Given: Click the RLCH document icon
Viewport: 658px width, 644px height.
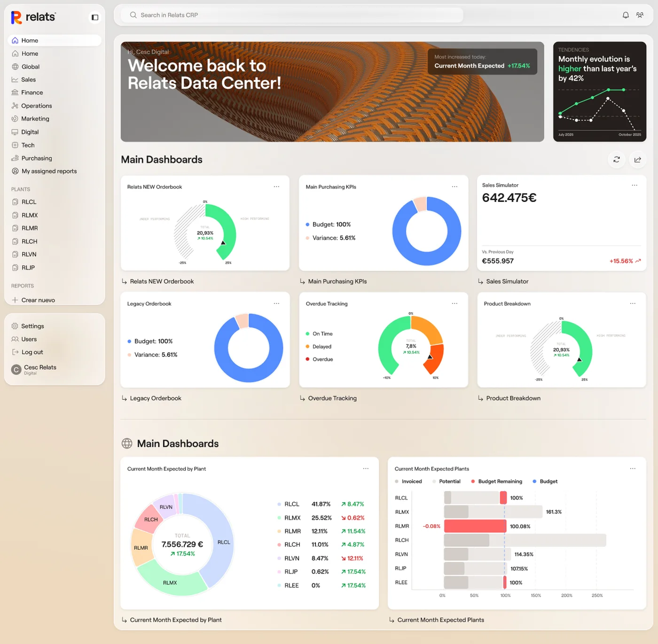Looking at the screenshot, I should [15, 241].
